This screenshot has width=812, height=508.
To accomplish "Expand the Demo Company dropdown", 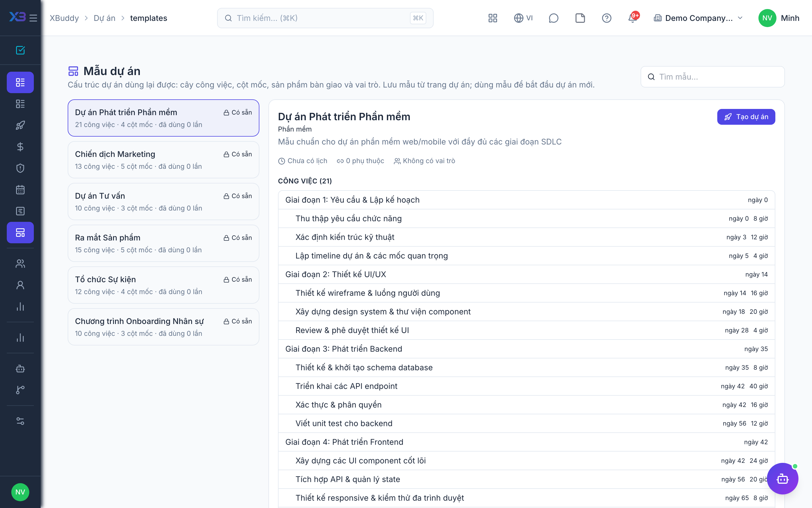I will [x=698, y=18].
